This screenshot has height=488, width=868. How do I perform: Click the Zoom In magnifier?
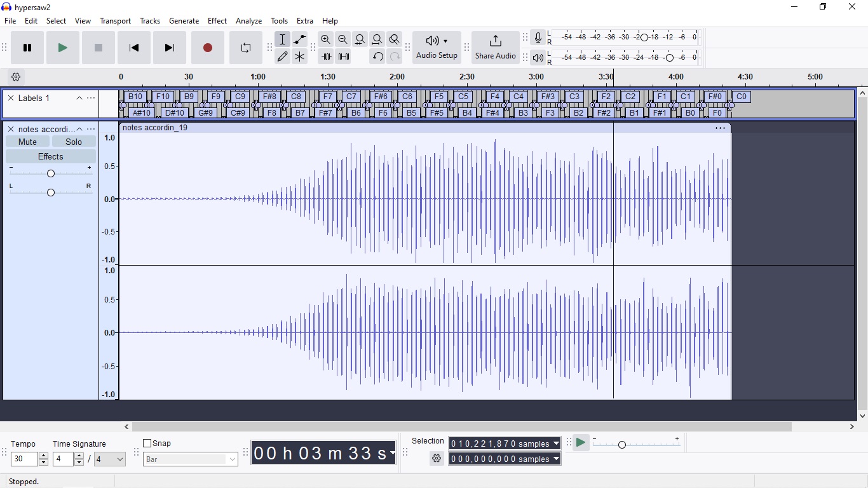pyautogui.click(x=326, y=39)
